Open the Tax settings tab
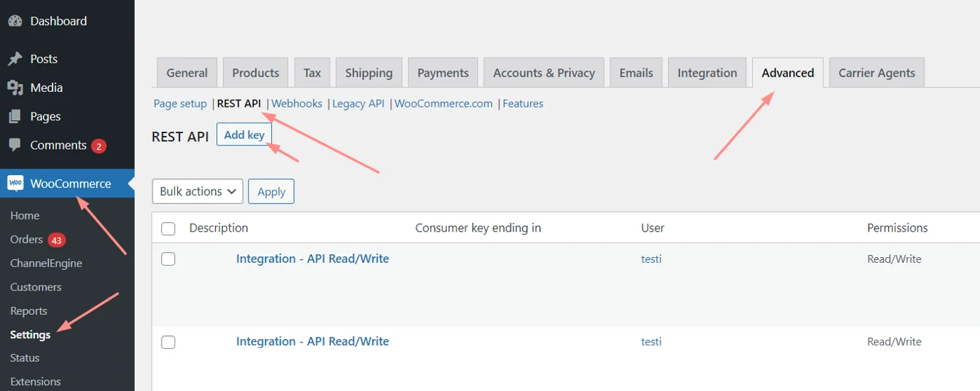Screen dimensions: 980x391 click(312, 73)
